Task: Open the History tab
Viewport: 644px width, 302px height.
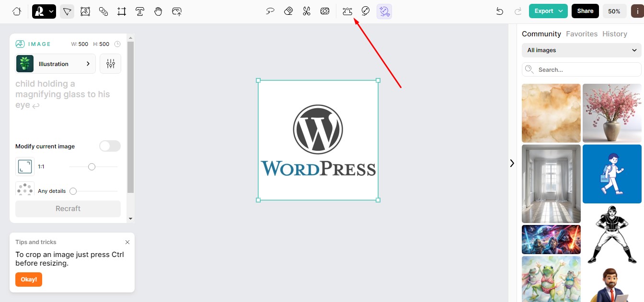Action: (615, 34)
